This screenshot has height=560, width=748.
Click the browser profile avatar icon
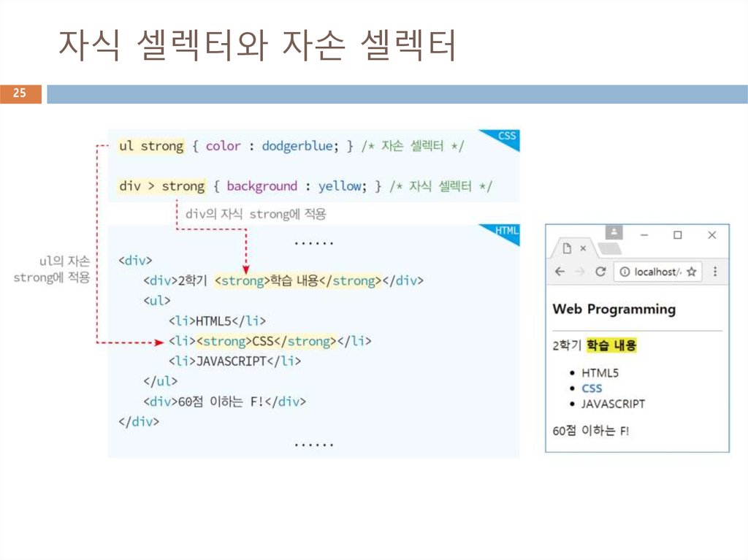pyautogui.click(x=614, y=232)
